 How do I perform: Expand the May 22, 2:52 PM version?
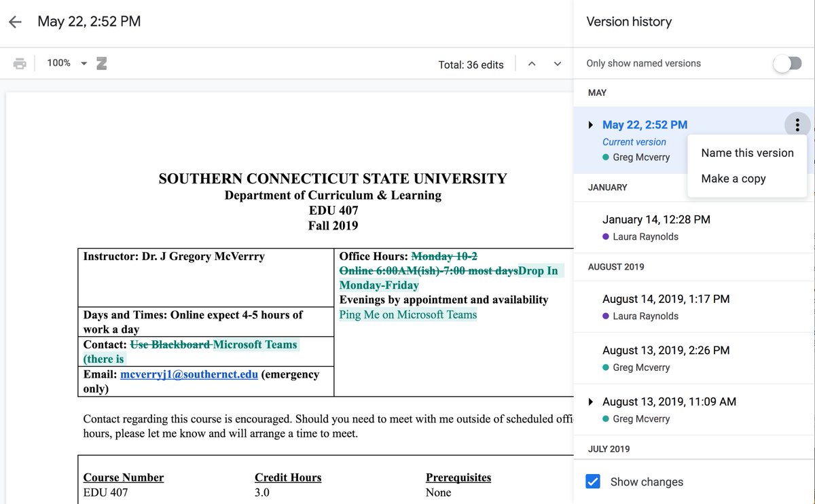coord(590,125)
